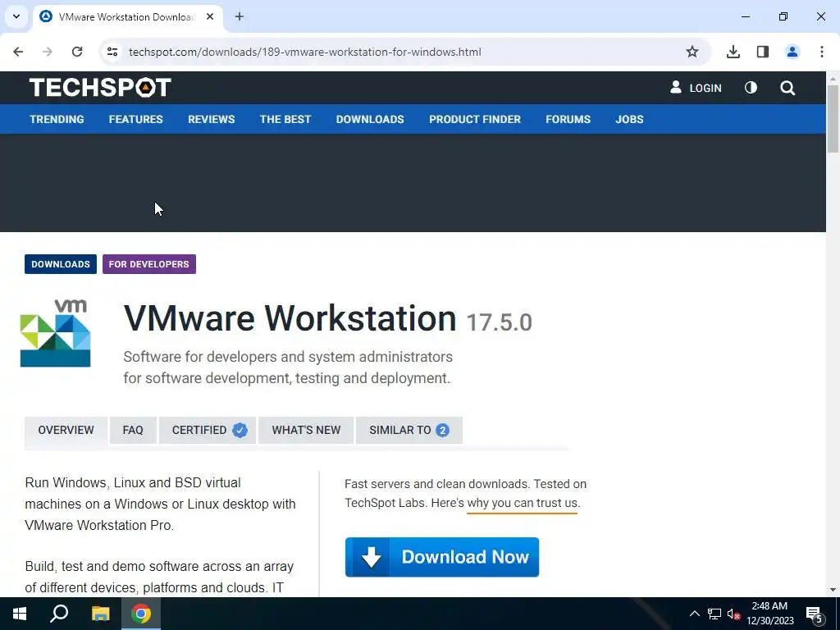Bookmark this page with the star icon

click(692, 52)
